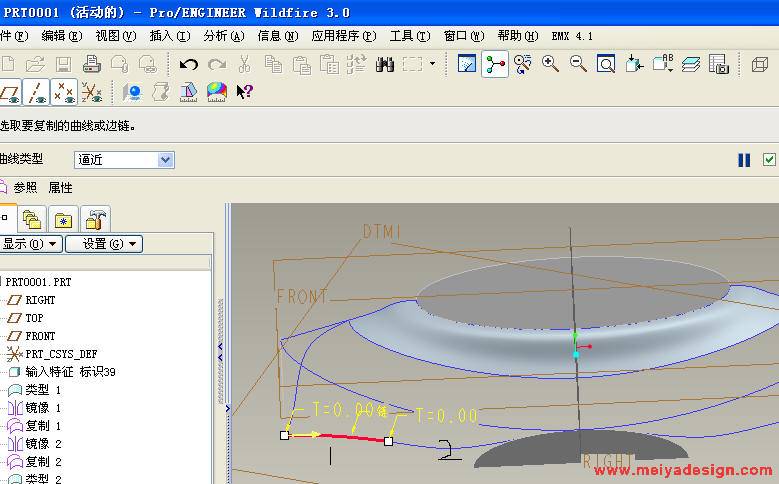Click the Refit view icon
The height and width of the screenshot is (484, 779).
click(606, 64)
